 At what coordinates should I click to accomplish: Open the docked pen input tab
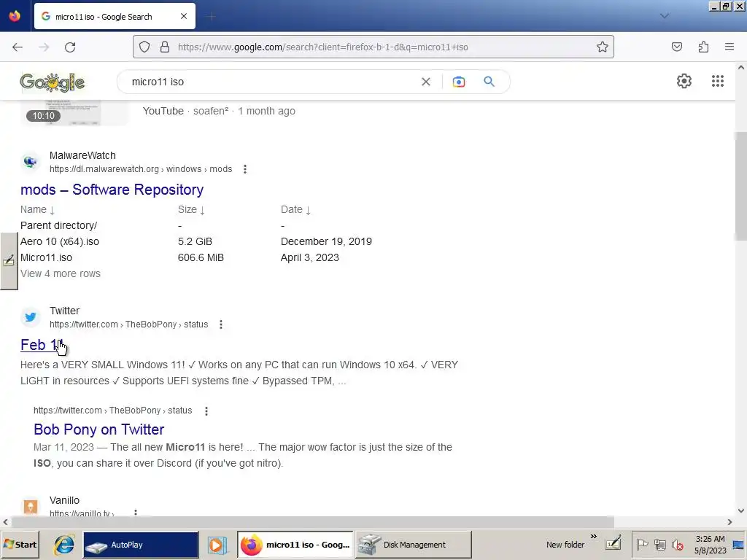9,260
